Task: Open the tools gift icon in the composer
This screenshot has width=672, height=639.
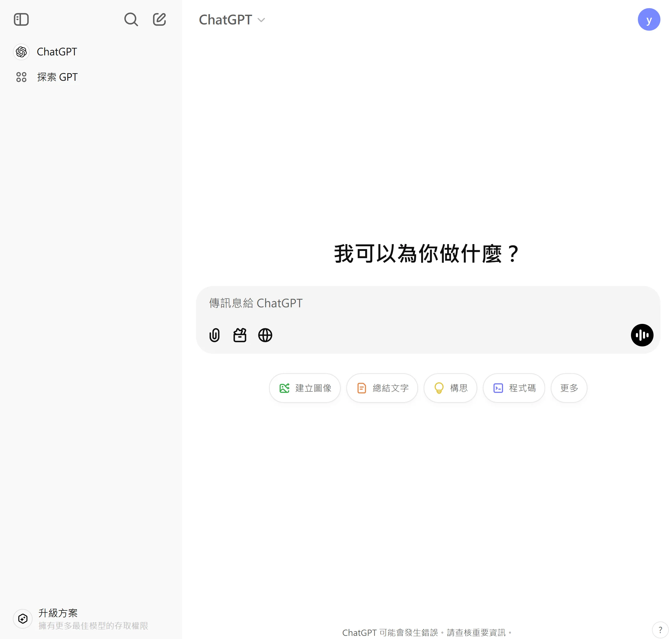Action: coord(240,335)
